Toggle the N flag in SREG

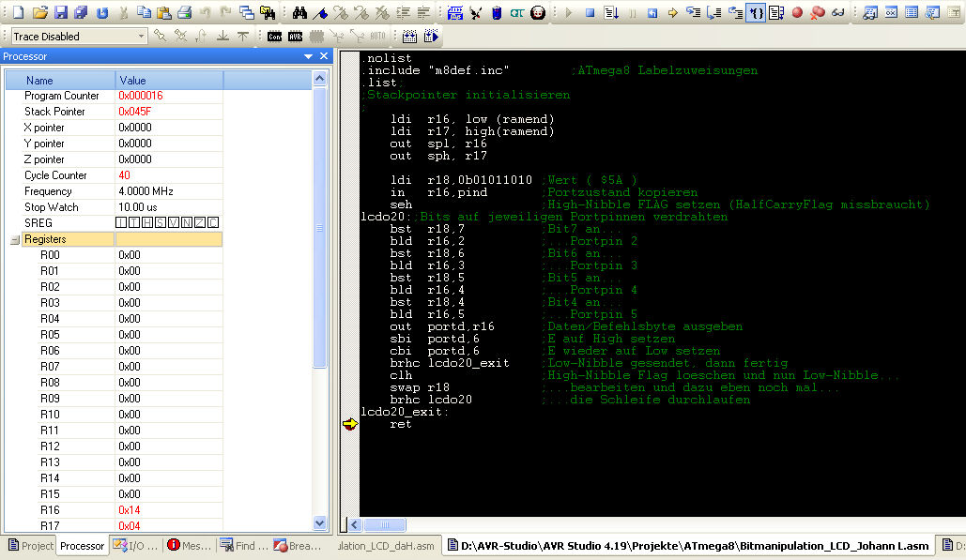[187, 222]
